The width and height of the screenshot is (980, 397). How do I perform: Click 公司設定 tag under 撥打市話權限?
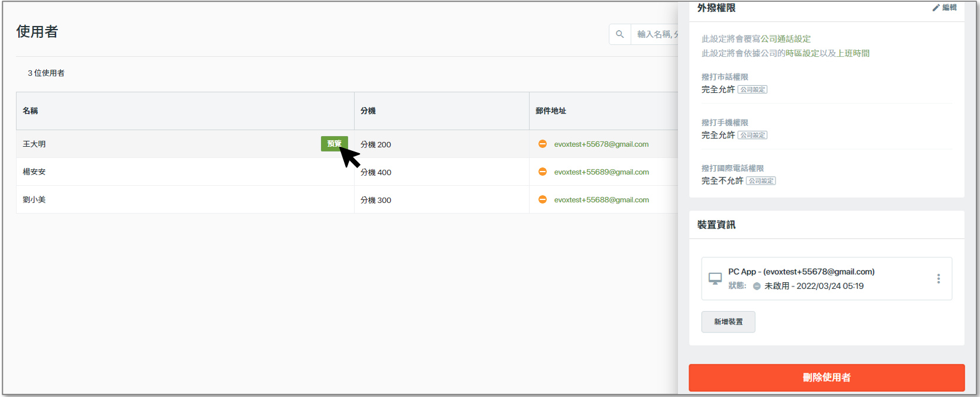coord(752,90)
